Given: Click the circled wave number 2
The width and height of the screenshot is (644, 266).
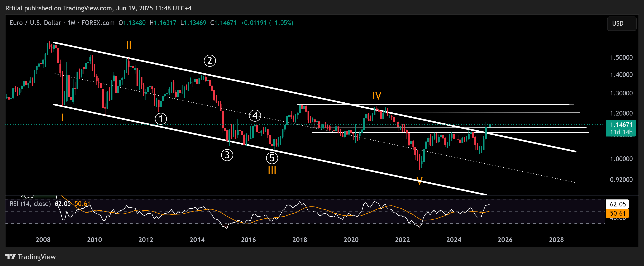Looking at the screenshot, I should pos(210,61).
